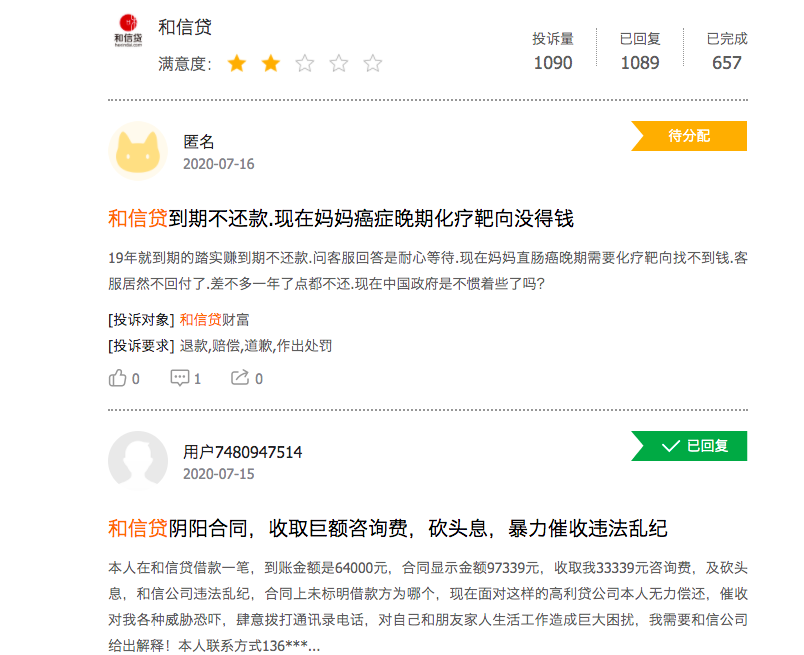
Task: Click the 和信贷 company name heading
Action: click(x=185, y=27)
